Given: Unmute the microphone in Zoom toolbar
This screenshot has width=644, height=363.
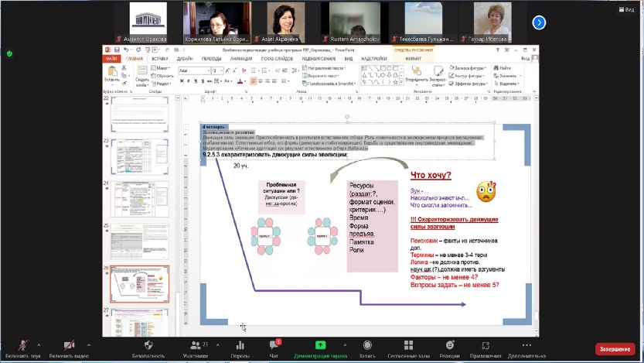Looking at the screenshot, I should [24, 345].
